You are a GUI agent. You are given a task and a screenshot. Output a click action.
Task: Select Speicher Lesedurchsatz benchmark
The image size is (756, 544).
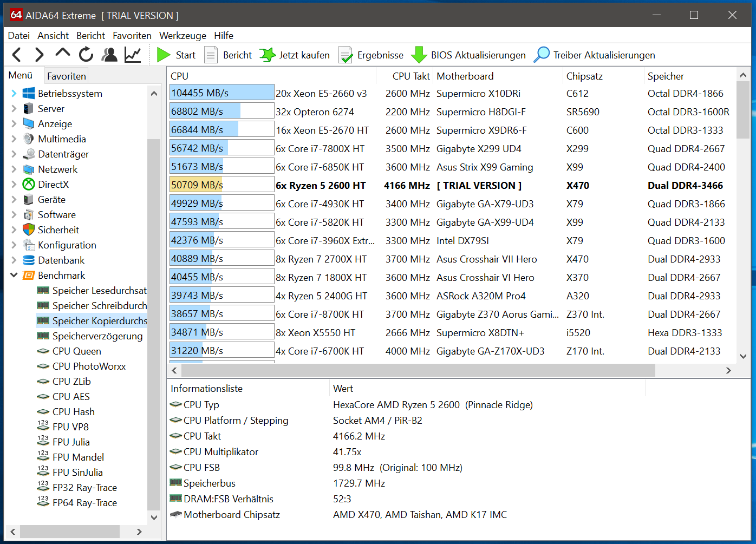click(x=100, y=290)
